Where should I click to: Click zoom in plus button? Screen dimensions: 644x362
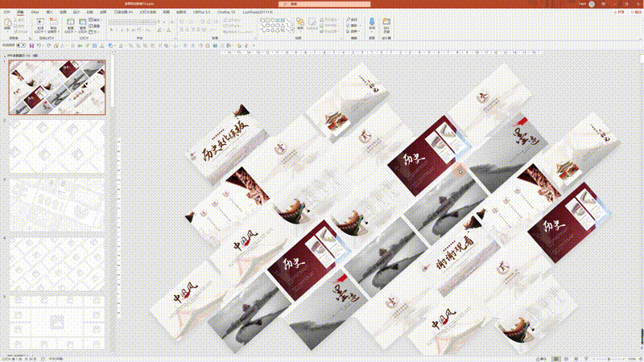623,359
